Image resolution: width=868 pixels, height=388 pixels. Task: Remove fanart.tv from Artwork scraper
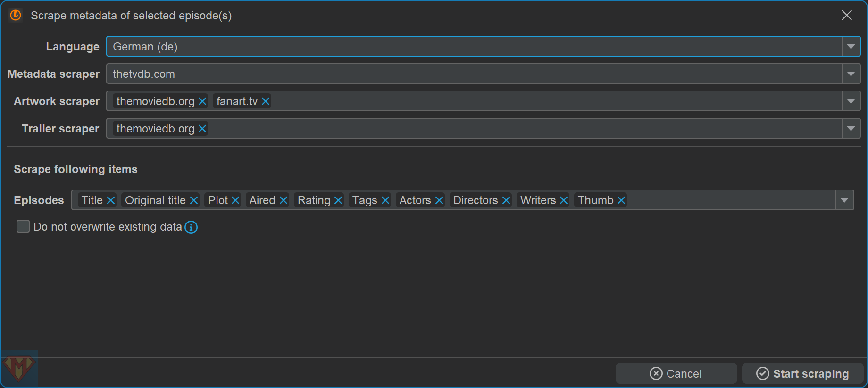(266, 101)
